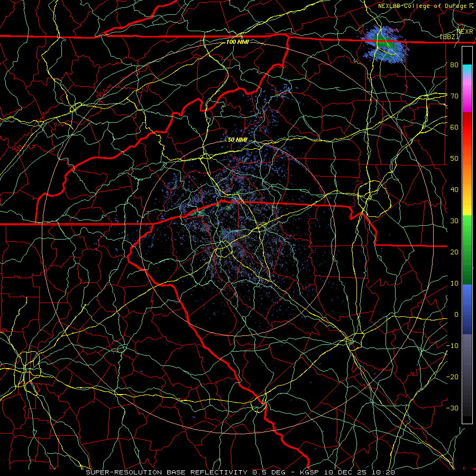Click the bright green segment of the color bar
Image resolution: width=476 pixels, height=476 pixels.
click(x=467, y=225)
